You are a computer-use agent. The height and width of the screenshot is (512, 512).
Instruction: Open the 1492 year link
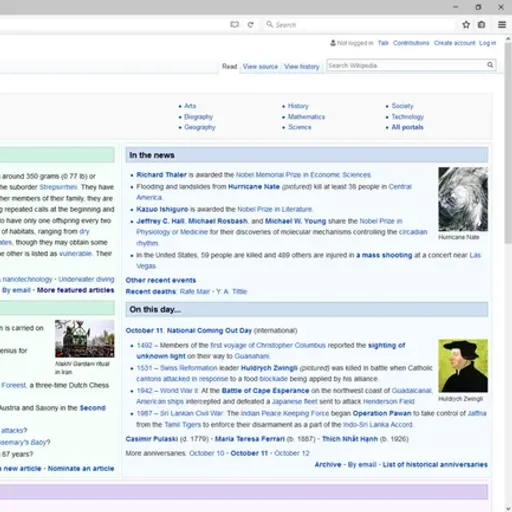click(144, 345)
